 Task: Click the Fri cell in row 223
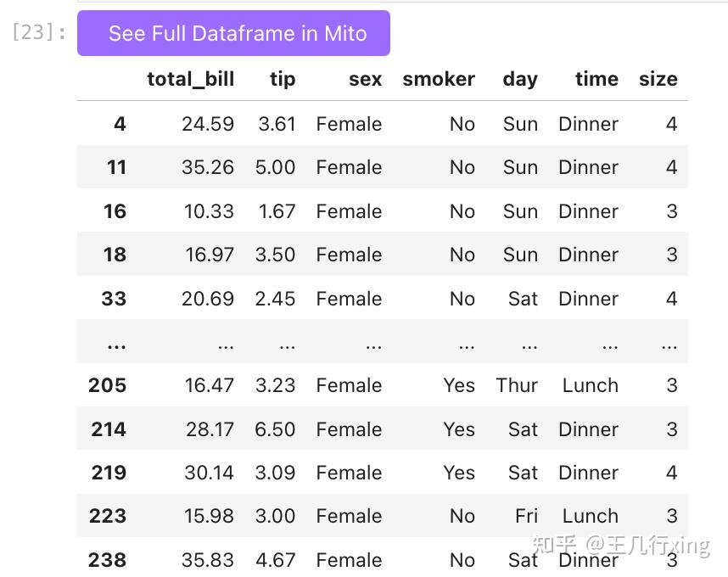[x=527, y=516]
